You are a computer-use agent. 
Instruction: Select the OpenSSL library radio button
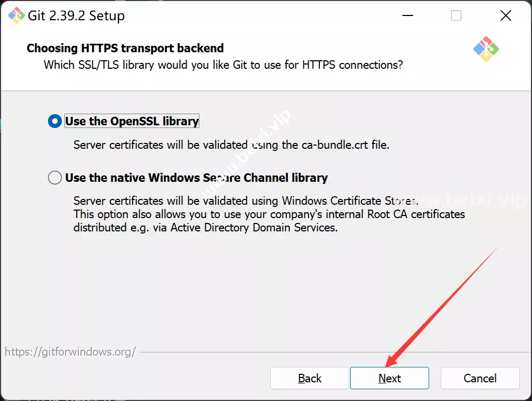coord(54,121)
